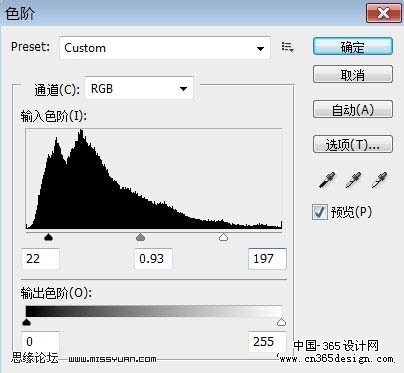Image resolution: width=404 pixels, height=373 pixels.
Task: Focus the output highlight field showing 255
Action: 267,341
